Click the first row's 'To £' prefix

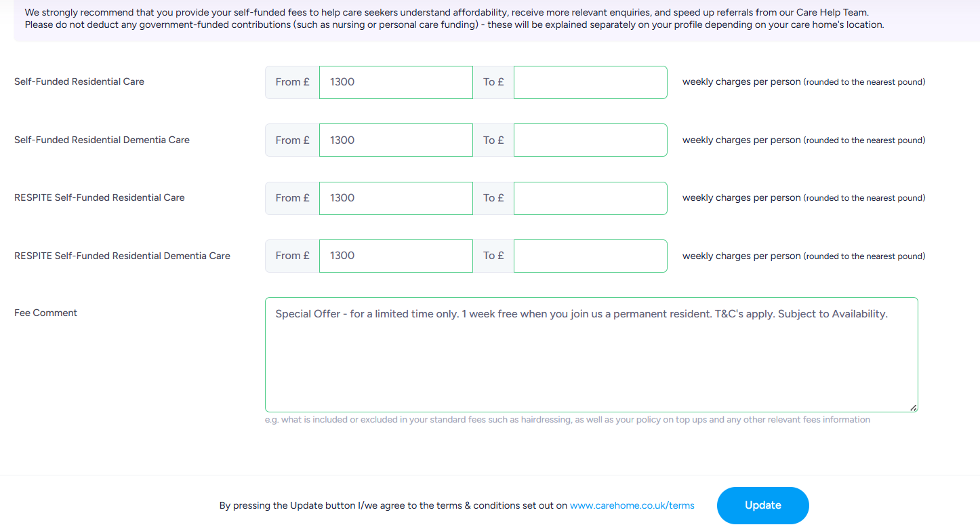tap(493, 82)
